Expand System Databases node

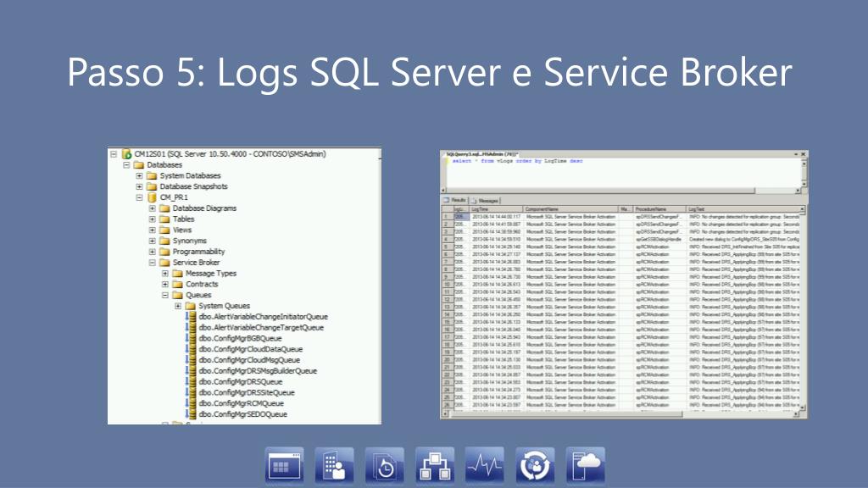pyautogui.click(x=140, y=175)
